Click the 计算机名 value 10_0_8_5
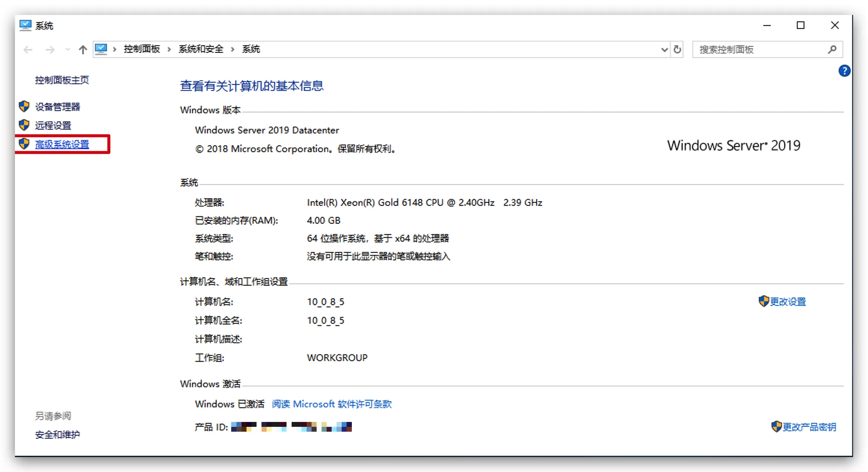Image resolution: width=868 pixels, height=472 pixels. 326,302
